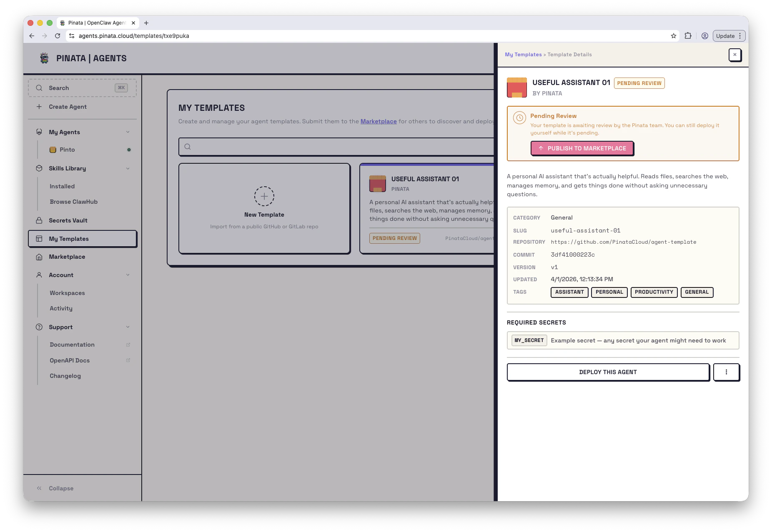The width and height of the screenshot is (772, 532).
Task: Bookmark this page with the star icon
Action: [x=674, y=36]
